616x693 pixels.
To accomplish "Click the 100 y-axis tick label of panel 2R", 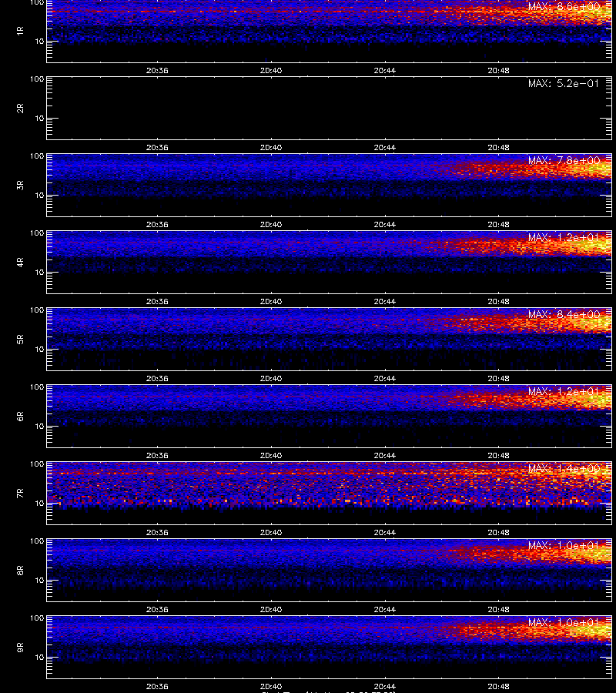I will 37,79.
